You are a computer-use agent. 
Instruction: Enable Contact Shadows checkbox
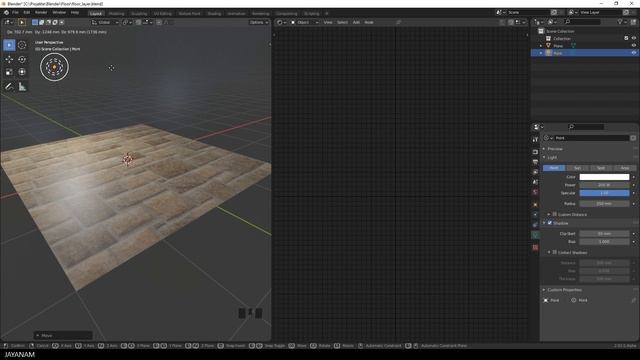555,253
